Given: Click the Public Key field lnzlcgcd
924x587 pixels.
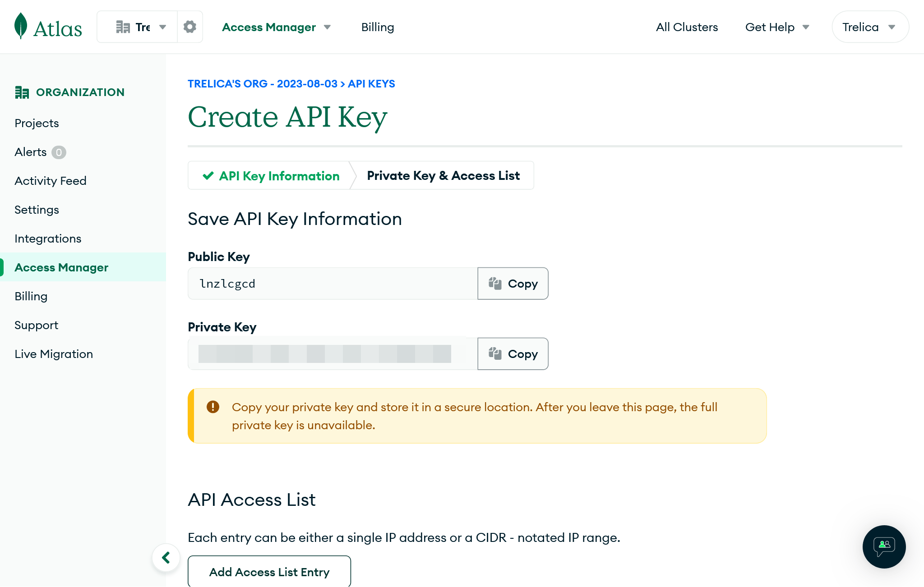Looking at the screenshot, I should pos(333,284).
